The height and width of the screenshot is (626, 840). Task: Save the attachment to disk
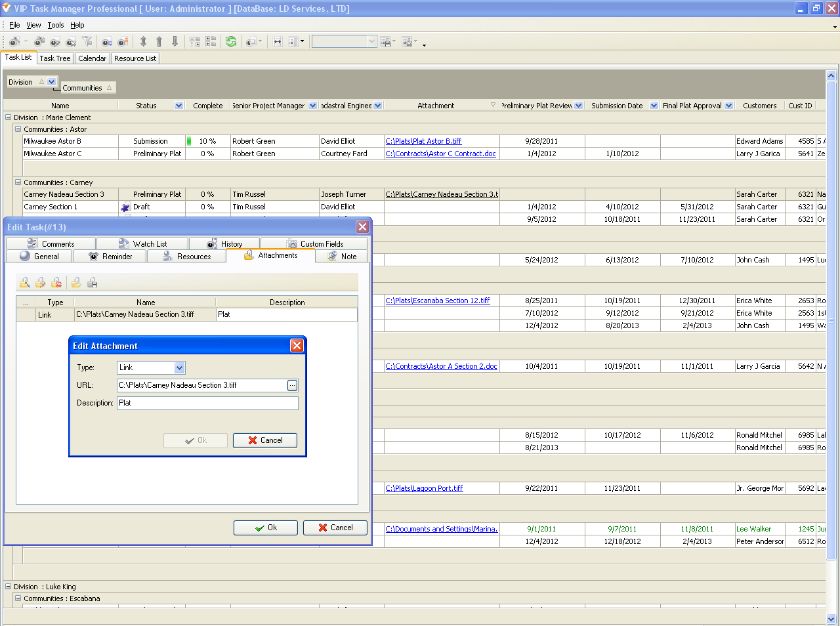[x=93, y=282]
